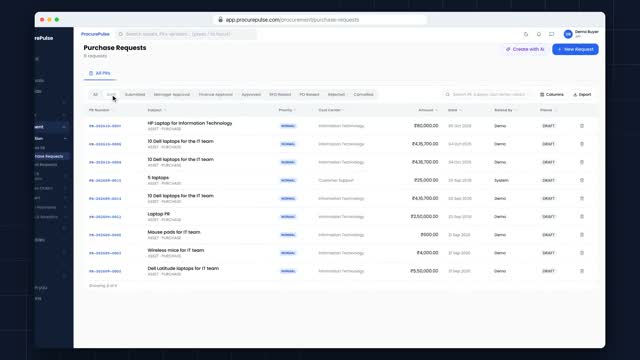
Task: Delete the Wireless mice for IT team request
Action: click(x=582, y=253)
